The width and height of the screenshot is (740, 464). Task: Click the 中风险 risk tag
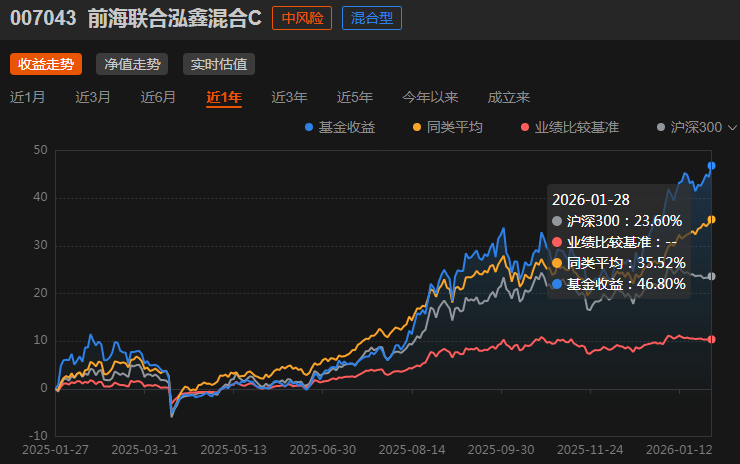(302, 18)
